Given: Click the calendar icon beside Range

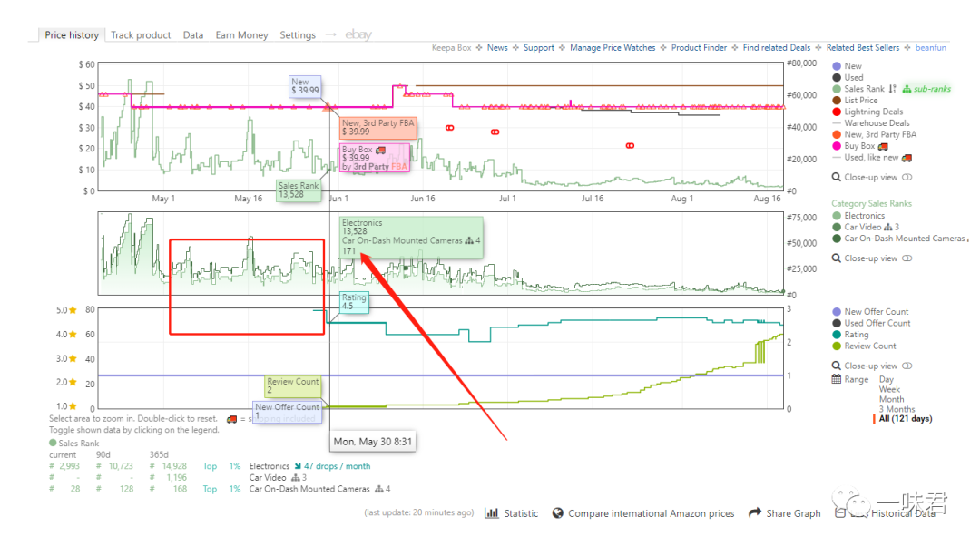Looking at the screenshot, I should click(837, 379).
